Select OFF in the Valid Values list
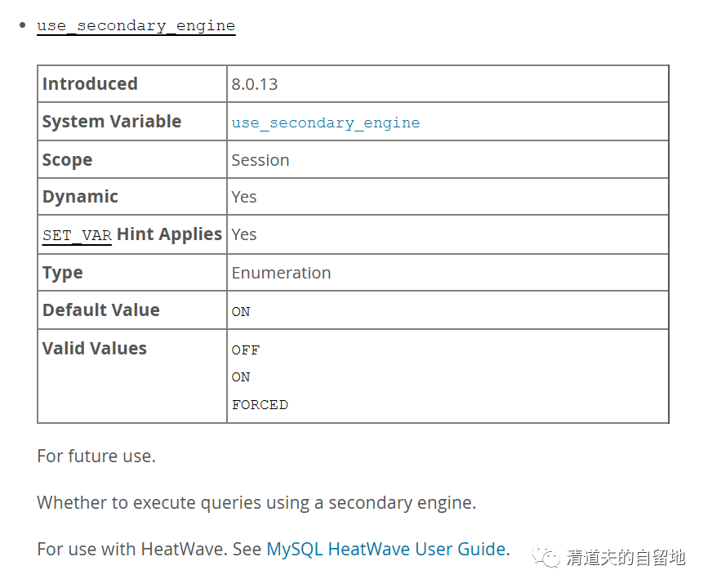The image size is (708, 588). [245, 350]
